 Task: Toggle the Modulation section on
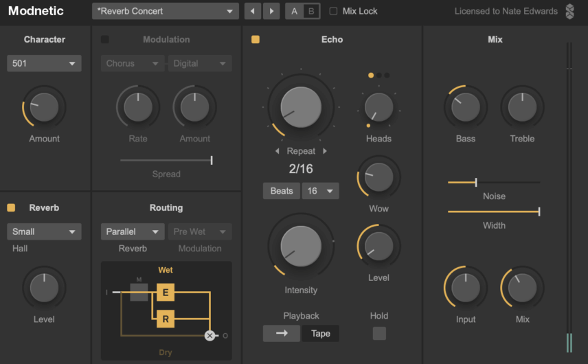[105, 39]
